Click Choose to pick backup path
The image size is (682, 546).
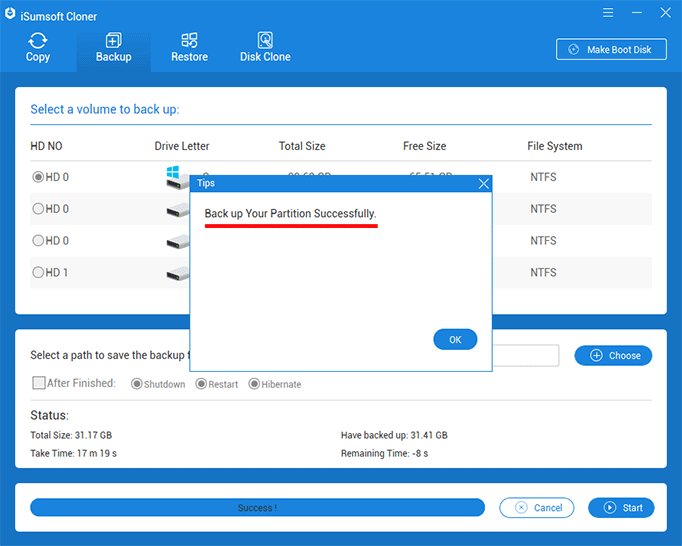(613, 355)
